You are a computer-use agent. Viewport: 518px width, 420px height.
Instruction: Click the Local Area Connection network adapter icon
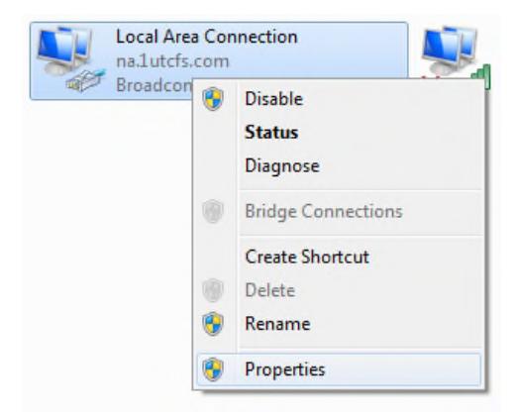click(x=71, y=59)
